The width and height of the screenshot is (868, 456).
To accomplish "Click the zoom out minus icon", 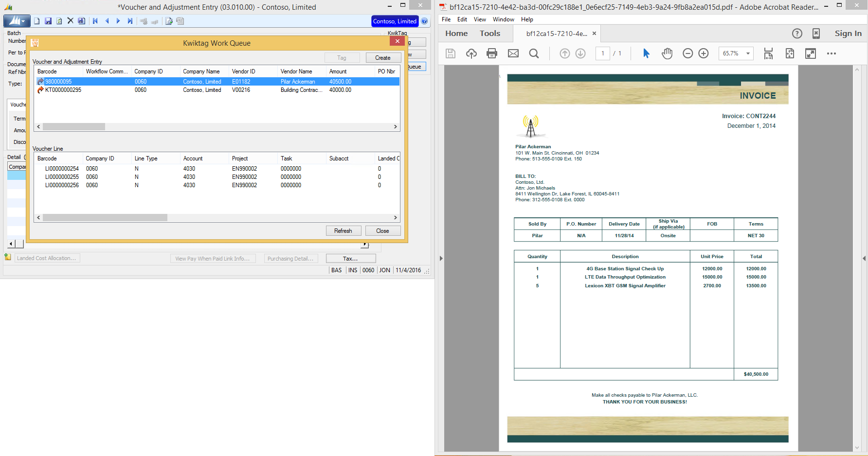I will click(x=687, y=53).
